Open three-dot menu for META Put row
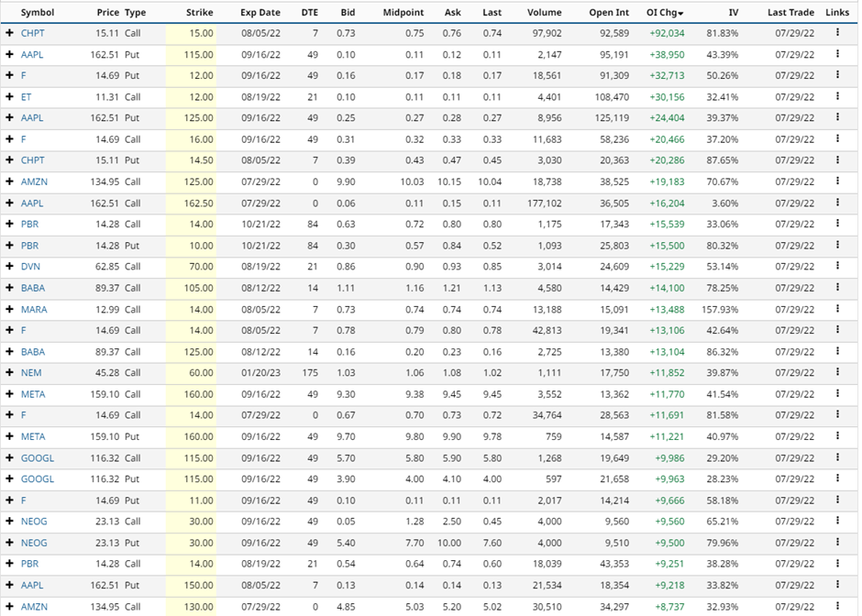Image resolution: width=862 pixels, height=616 pixels. pos(837,435)
